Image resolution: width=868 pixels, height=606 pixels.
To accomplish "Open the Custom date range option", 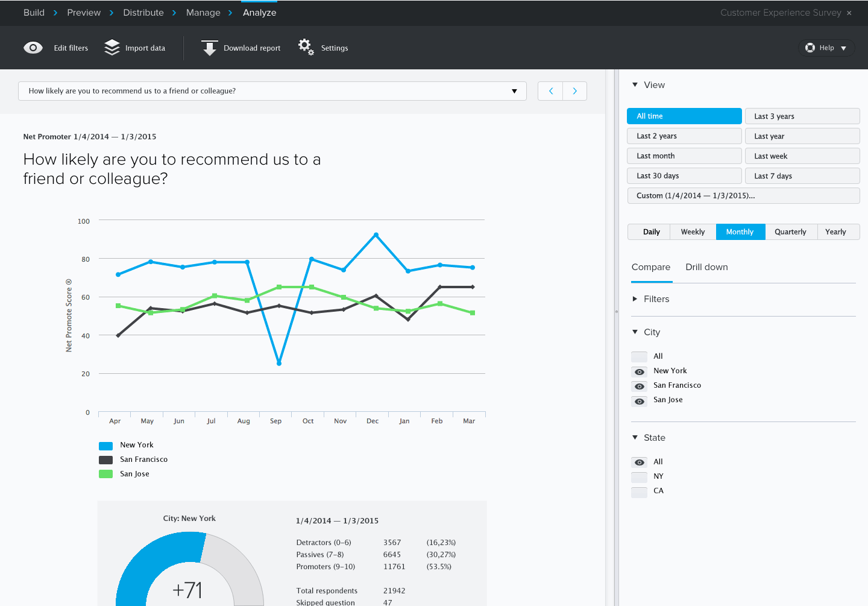I will pyautogui.click(x=744, y=195).
